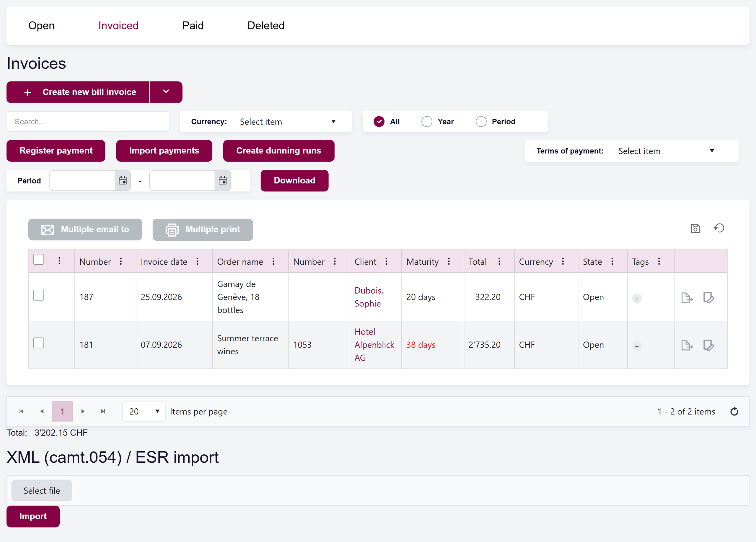Choose the All radio option
The height and width of the screenshot is (542, 756).
click(x=379, y=122)
